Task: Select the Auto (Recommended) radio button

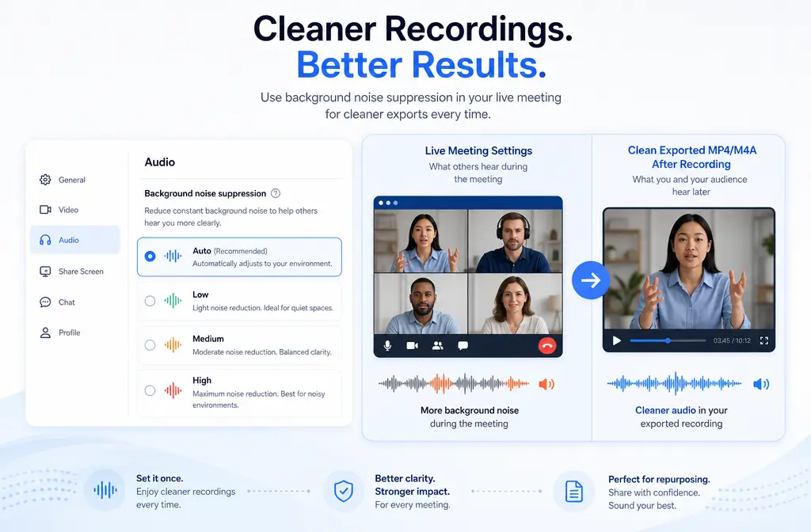Action: pyautogui.click(x=150, y=256)
